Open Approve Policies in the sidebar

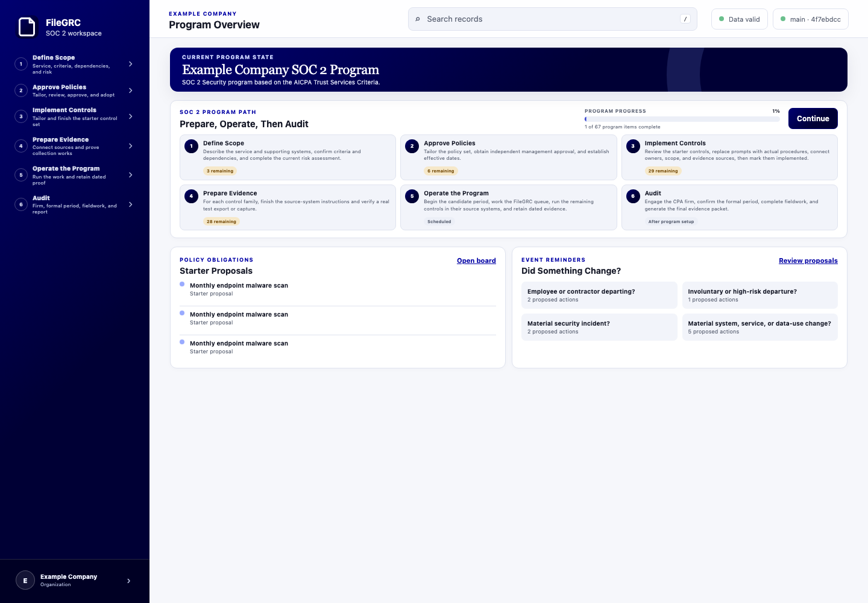75,90
